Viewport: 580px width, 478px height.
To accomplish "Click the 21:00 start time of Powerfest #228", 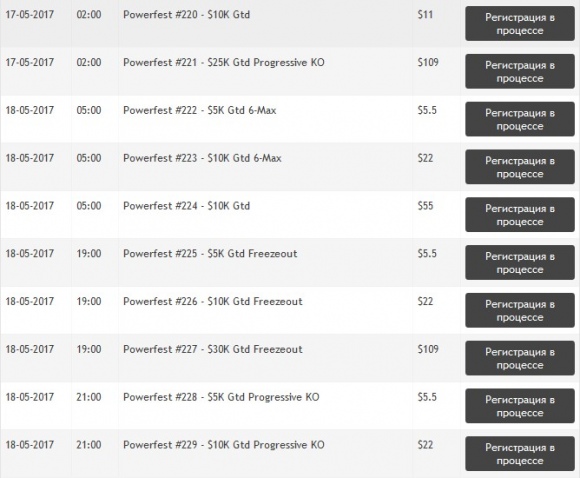I will [x=89, y=397].
